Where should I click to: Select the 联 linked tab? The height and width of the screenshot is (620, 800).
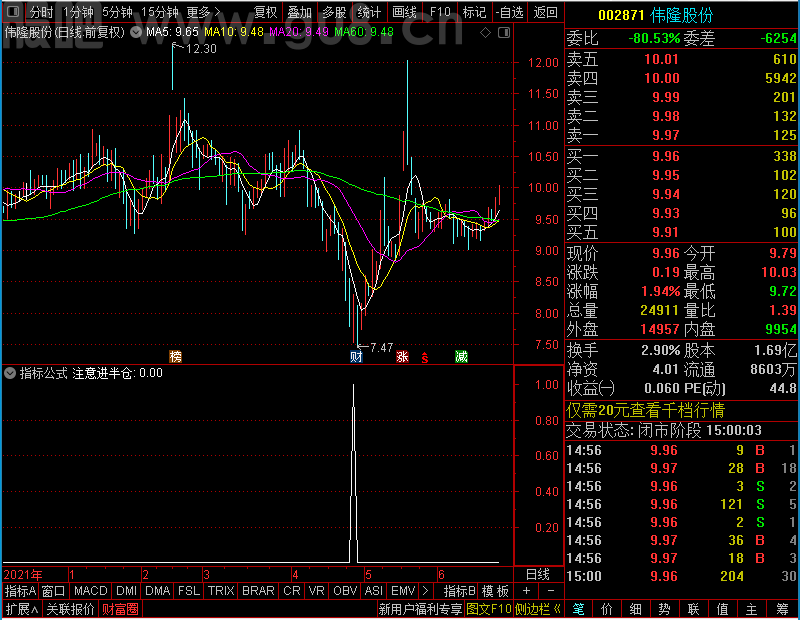pyautogui.click(x=693, y=609)
